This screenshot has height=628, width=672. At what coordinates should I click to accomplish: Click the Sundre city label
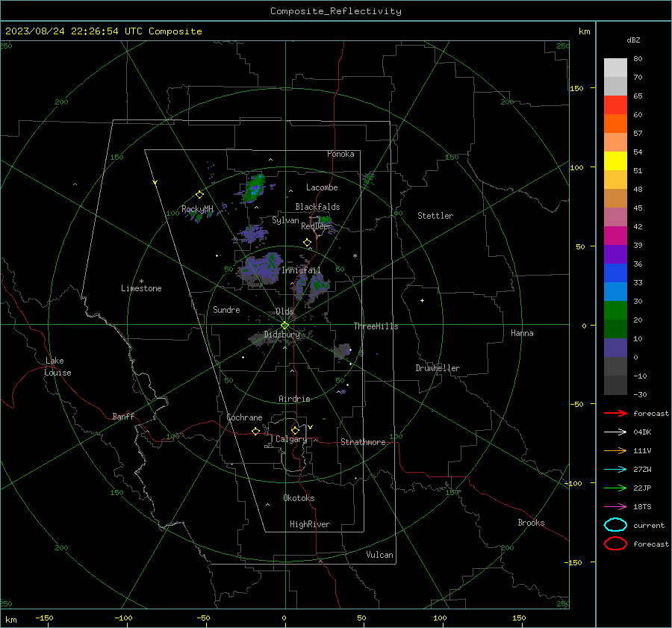(226, 310)
